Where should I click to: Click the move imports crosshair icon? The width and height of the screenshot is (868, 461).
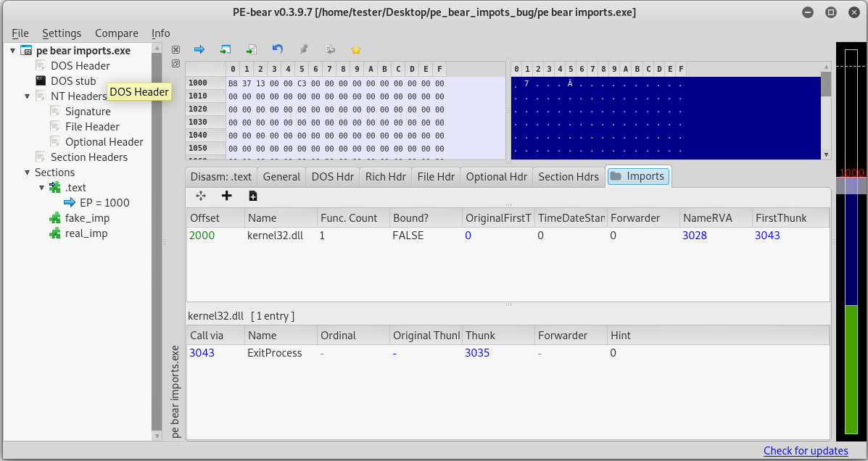[x=201, y=196]
